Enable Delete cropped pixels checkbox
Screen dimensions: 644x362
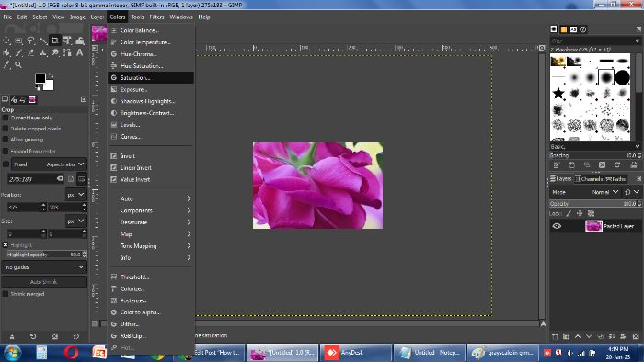[6, 129]
